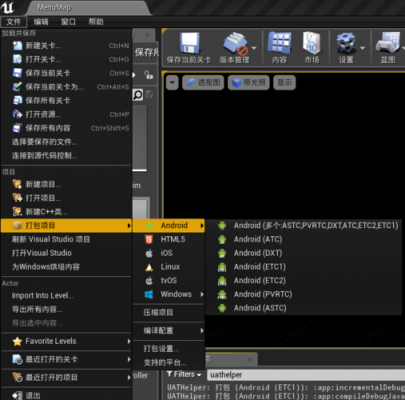Click the 设置 toolbar icon

(x=346, y=43)
